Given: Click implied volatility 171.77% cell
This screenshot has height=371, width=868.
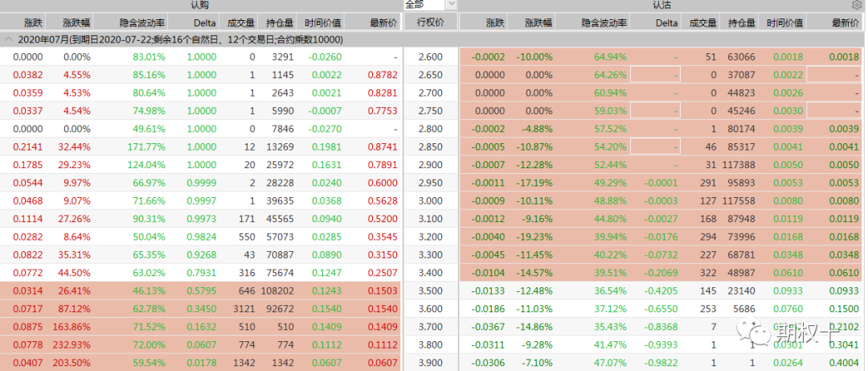Looking at the screenshot, I should pyautogui.click(x=146, y=147).
